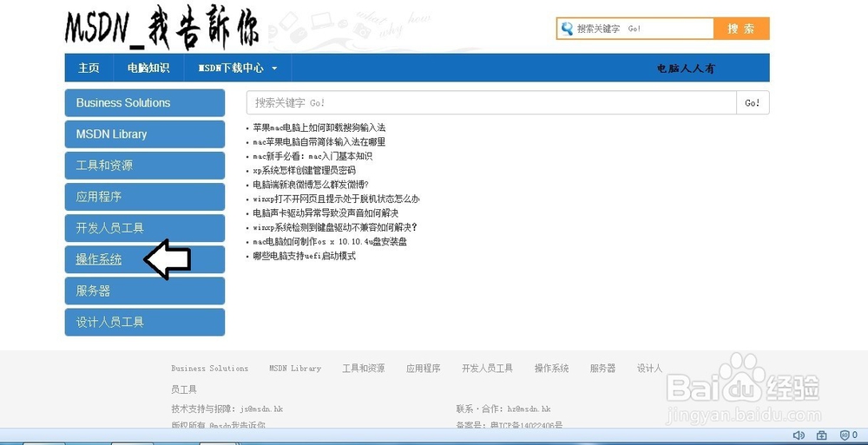Click footer link 工具和资源
Image resolution: width=868 pixels, height=445 pixels.
(364, 368)
